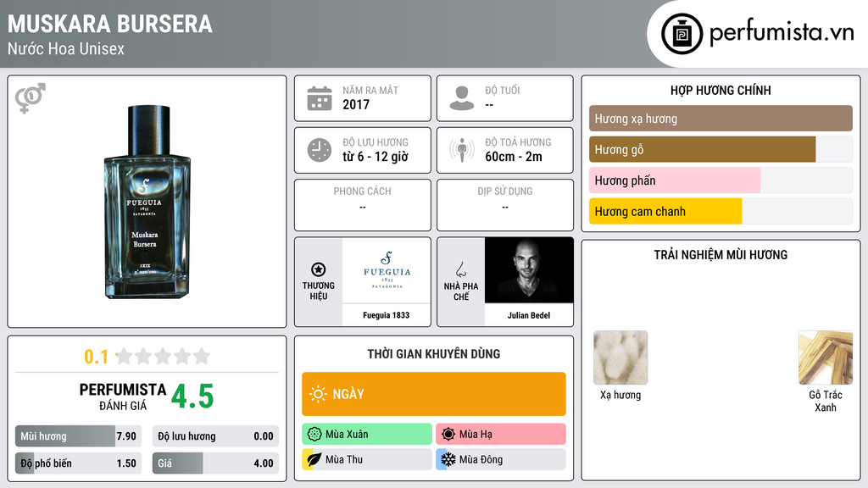The width and height of the screenshot is (868, 488).
Task: Select the Mùa Xuân season badge
Action: click(x=367, y=434)
